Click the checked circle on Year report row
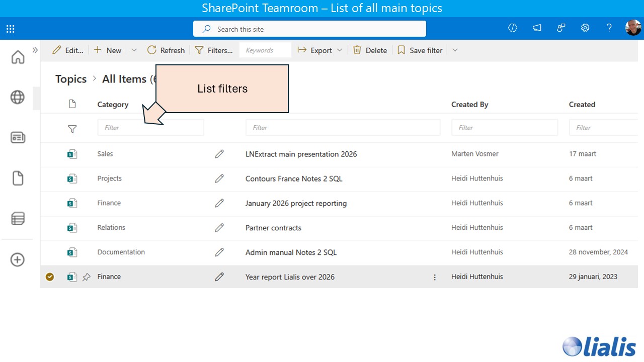 50,277
